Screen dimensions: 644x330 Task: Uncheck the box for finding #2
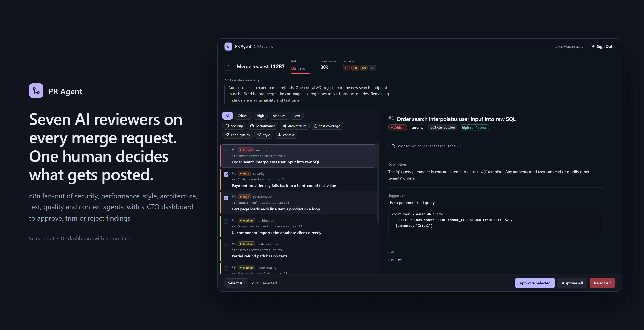226,174
